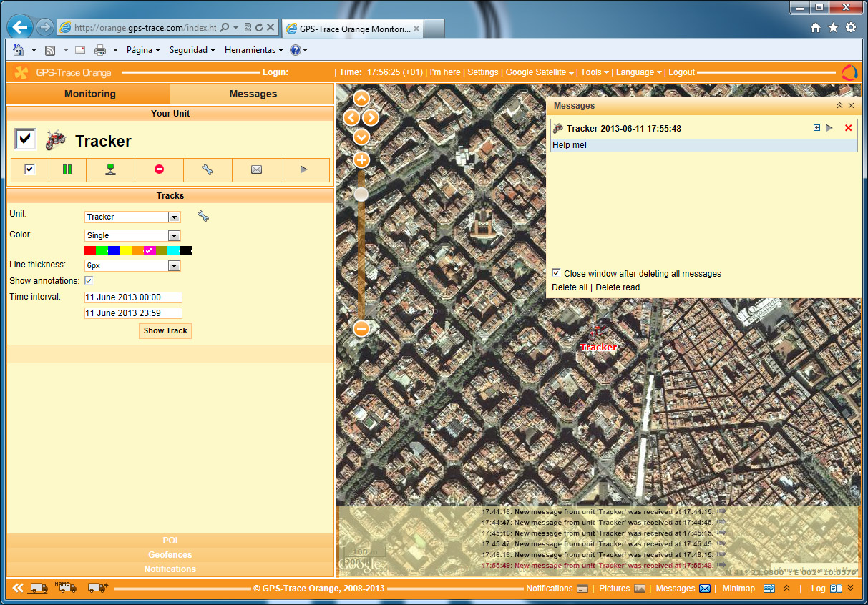Click the truck with arrow icon in bottom bar
This screenshot has height=605, width=868.
[x=97, y=589]
